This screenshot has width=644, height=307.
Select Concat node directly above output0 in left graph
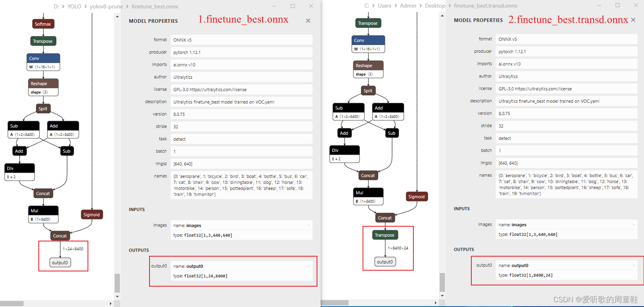pos(60,236)
